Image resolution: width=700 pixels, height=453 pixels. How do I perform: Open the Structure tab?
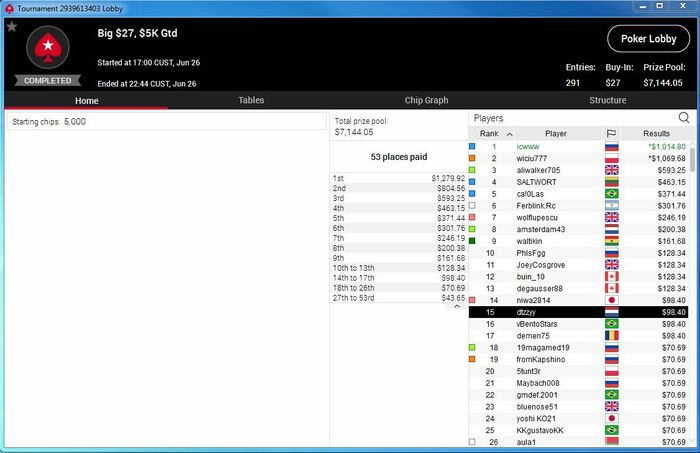tap(608, 100)
